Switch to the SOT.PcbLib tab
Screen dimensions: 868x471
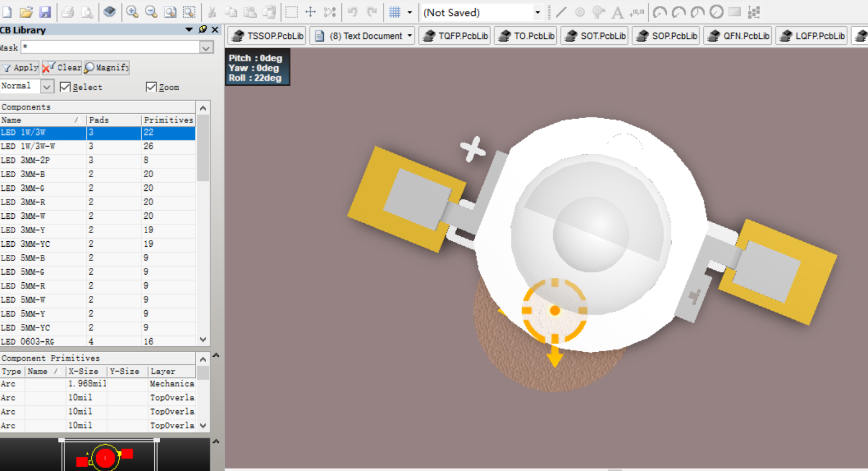595,36
